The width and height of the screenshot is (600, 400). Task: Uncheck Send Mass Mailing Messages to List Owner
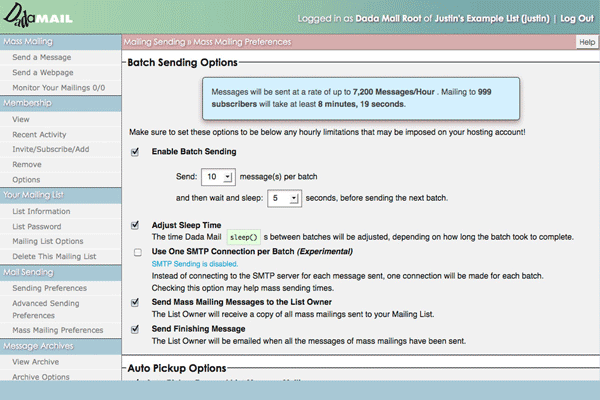[x=135, y=301]
